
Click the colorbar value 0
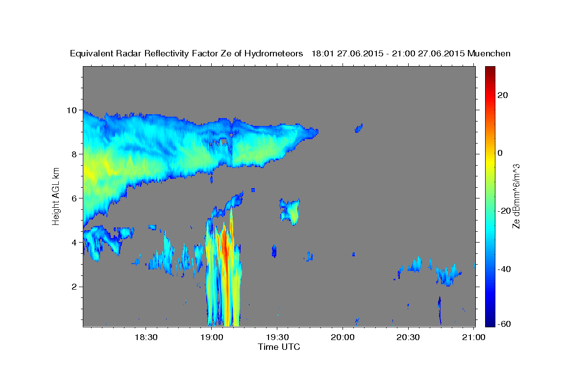pos(500,153)
